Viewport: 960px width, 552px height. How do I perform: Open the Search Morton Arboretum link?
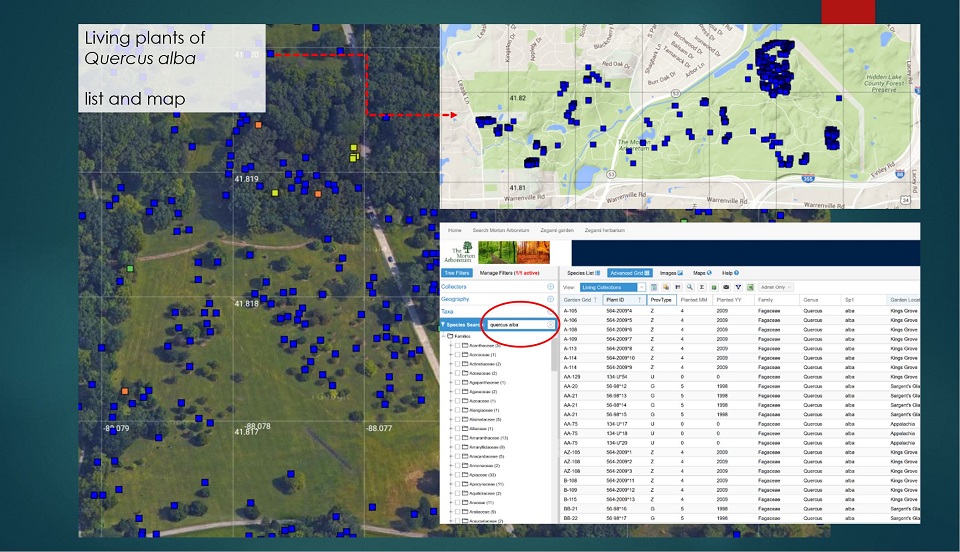click(x=500, y=230)
